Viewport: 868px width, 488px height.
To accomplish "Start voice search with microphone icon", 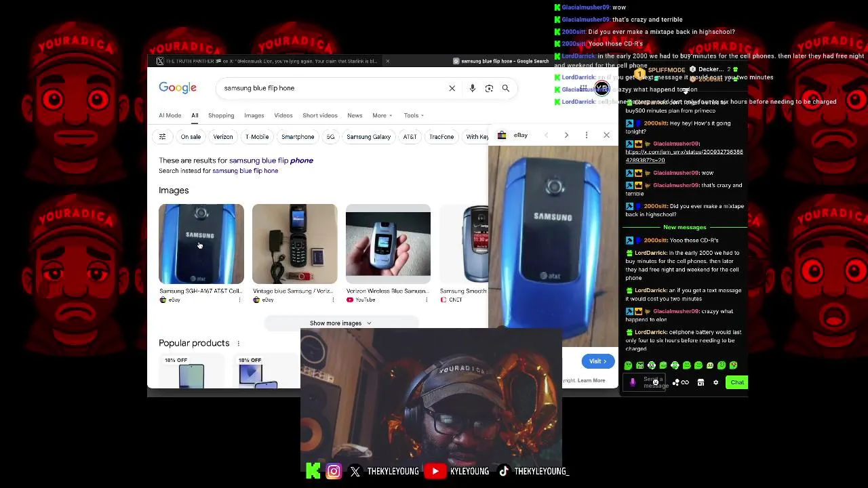I will tap(472, 88).
